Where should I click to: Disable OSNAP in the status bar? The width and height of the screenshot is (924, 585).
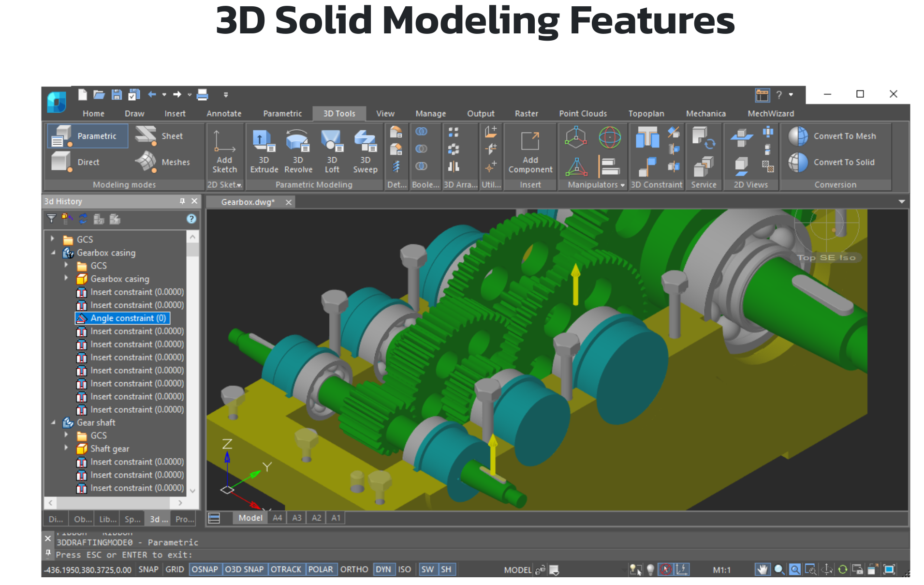(x=205, y=570)
